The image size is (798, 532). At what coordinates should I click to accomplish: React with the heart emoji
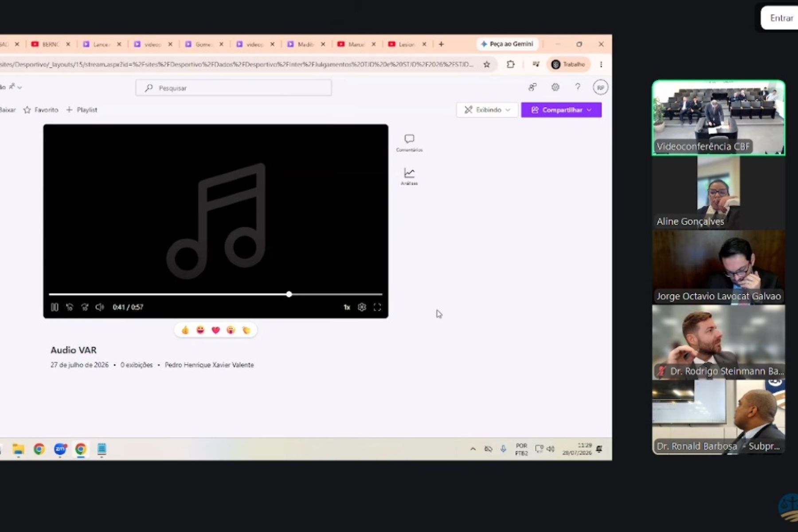[215, 330]
